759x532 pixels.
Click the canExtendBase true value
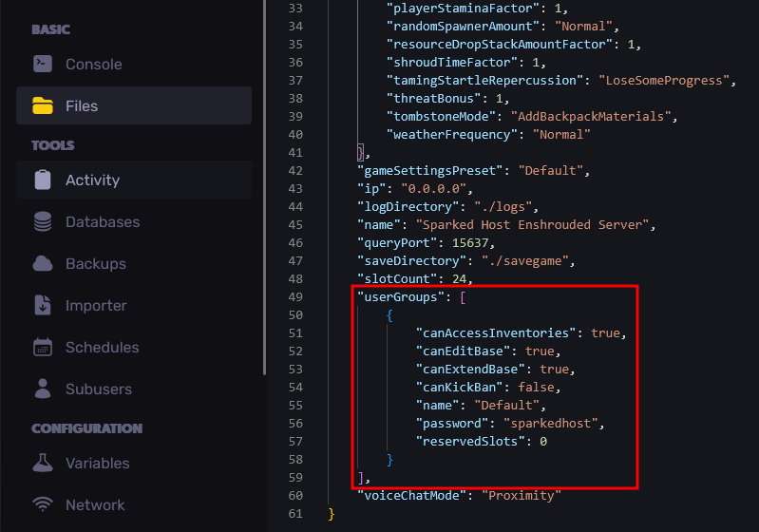point(554,369)
